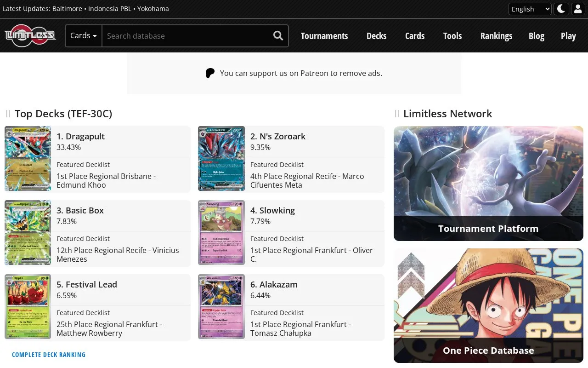Open the Dragapult card thumbnail
Viewport: 588px width, 368px height.
(28, 159)
